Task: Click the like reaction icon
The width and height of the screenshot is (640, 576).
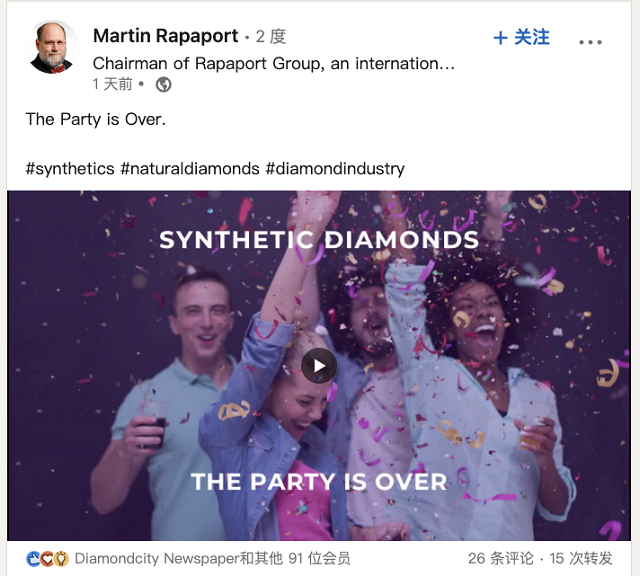Action: click(x=33, y=559)
